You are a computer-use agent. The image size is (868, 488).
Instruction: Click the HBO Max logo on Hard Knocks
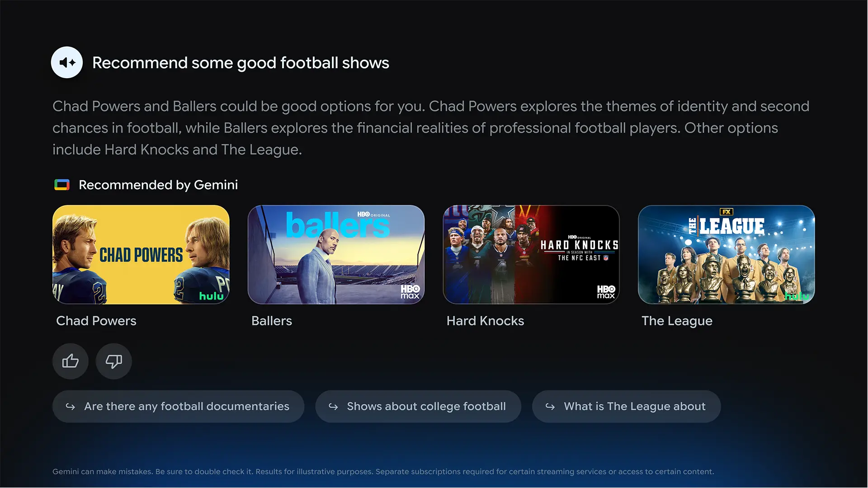[606, 292]
